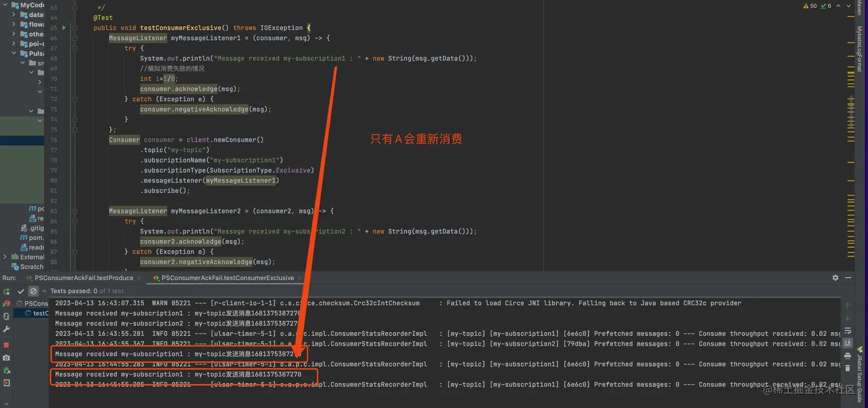The image size is (868, 408).
Task: Click down arrow in console toolbar
Action: (848, 318)
